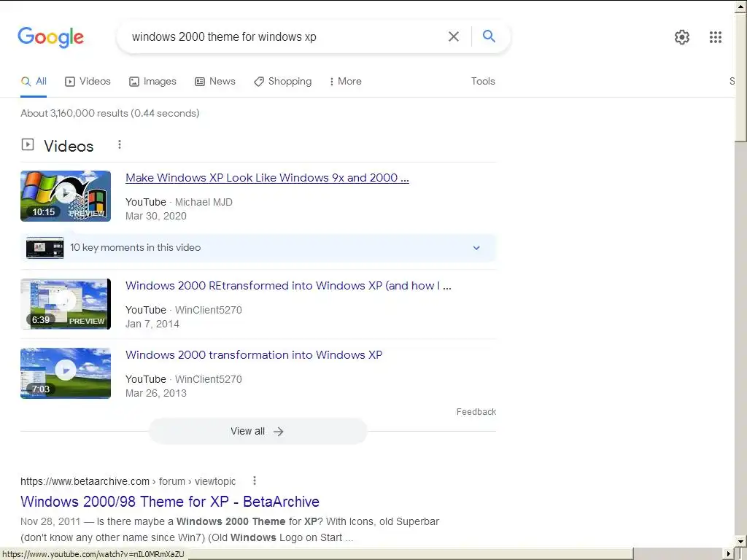Image resolution: width=747 pixels, height=560 pixels.
Task: Open Google settings gear icon
Action: pyautogui.click(x=682, y=37)
